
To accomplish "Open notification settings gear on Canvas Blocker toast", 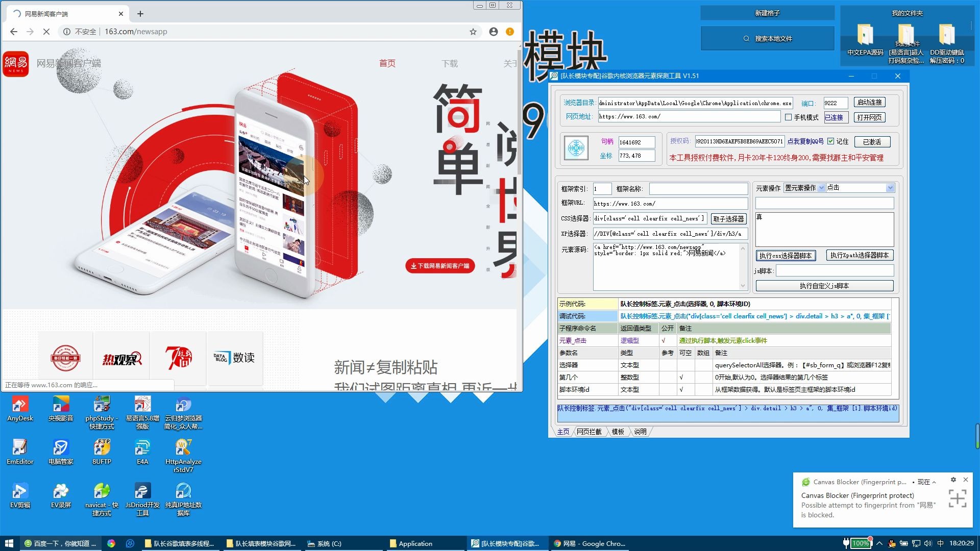I will (x=953, y=480).
